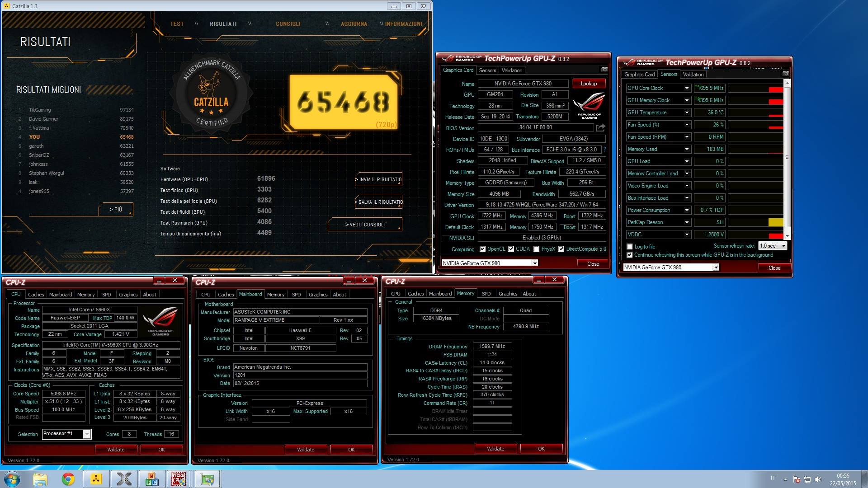Image resolution: width=868 pixels, height=488 pixels.
Task: Click the screenshot camera icon in left GPU-Z window
Action: 604,70
